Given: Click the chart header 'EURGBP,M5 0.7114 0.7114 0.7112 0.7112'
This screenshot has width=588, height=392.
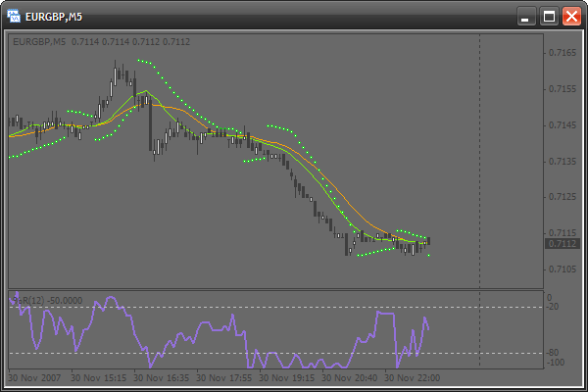Looking at the screenshot, I should pos(101,41).
